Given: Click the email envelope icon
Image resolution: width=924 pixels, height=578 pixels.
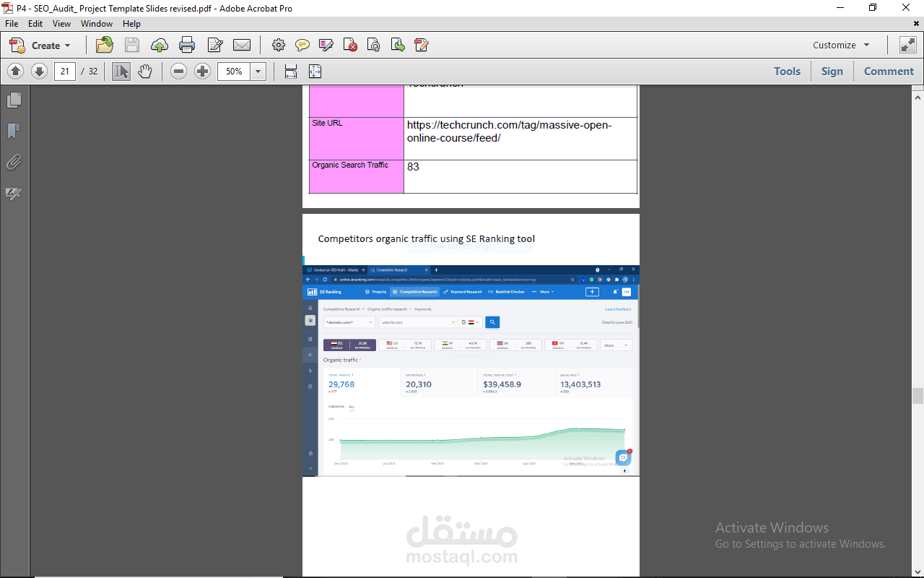Looking at the screenshot, I should [242, 46].
